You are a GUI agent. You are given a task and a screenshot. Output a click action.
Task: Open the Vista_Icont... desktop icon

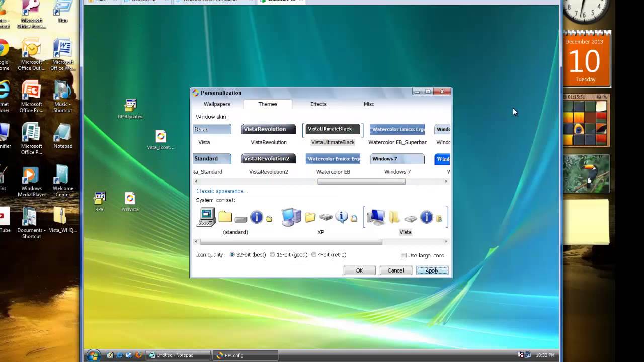coord(160,140)
